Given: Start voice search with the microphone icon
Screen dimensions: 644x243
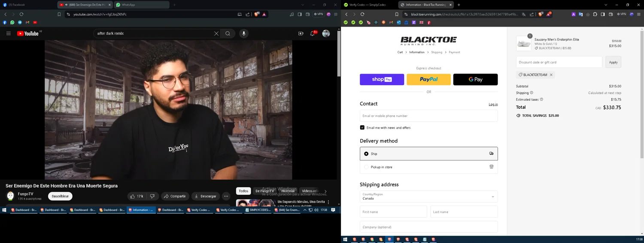Looking at the screenshot, I should (x=244, y=34).
